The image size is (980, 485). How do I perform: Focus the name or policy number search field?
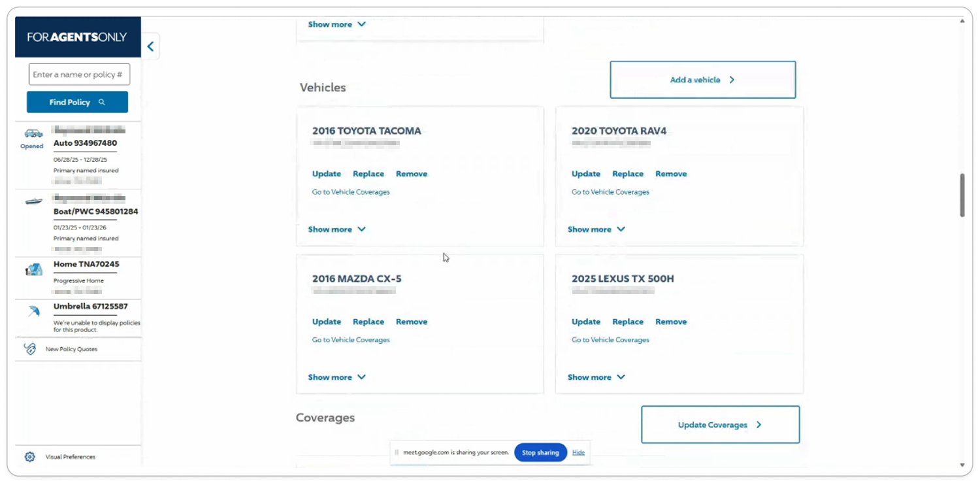point(79,75)
